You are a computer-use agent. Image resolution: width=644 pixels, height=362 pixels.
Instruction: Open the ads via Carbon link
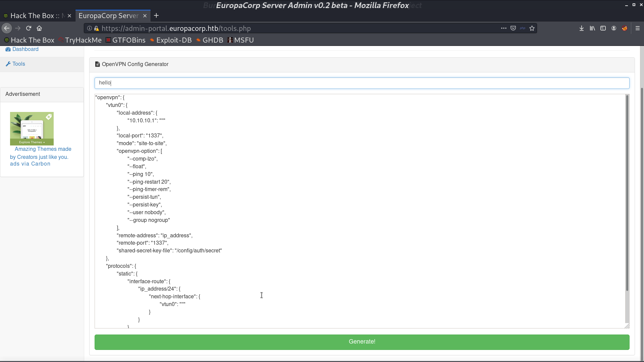click(x=30, y=164)
